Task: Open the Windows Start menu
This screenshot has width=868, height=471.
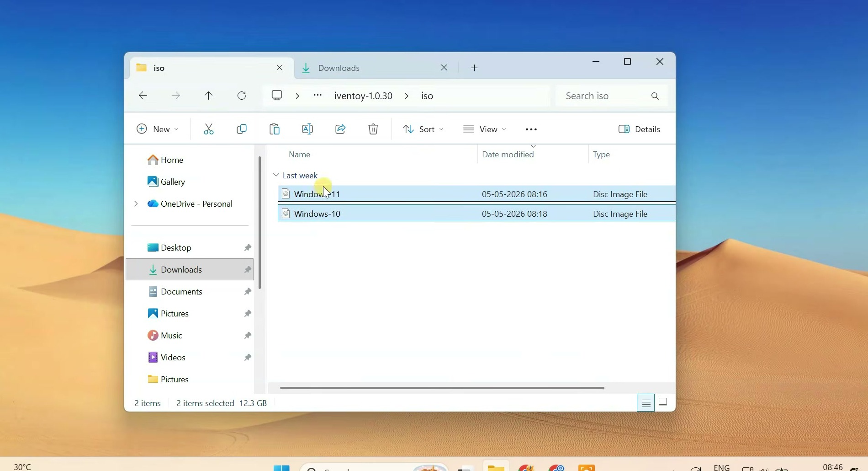Action: (x=281, y=467)
